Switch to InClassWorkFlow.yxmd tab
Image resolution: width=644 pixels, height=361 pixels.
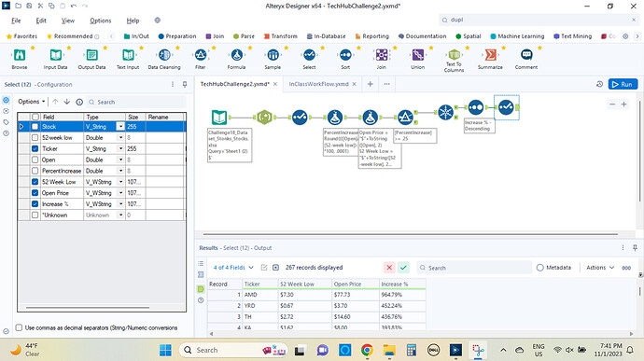coord(318,84)
